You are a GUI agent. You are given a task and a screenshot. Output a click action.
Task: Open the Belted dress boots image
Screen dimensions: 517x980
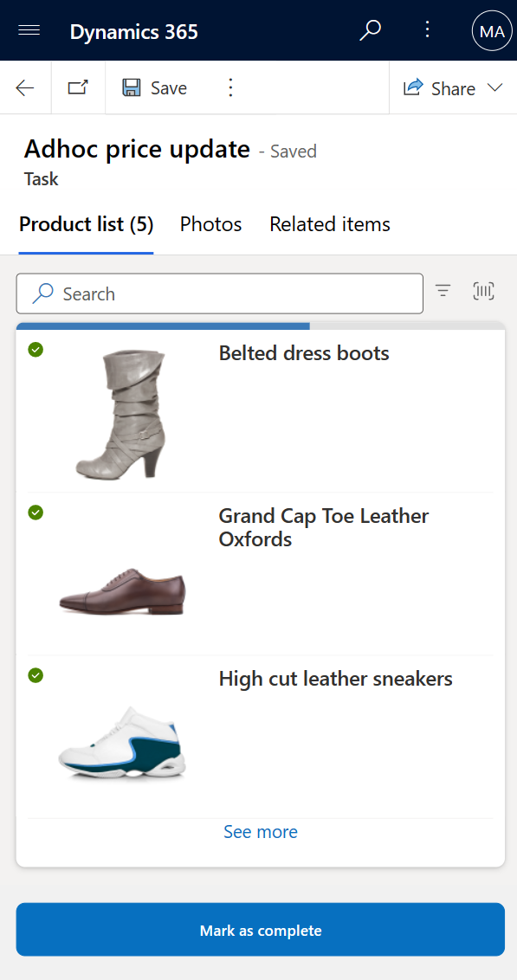[122, 414]
